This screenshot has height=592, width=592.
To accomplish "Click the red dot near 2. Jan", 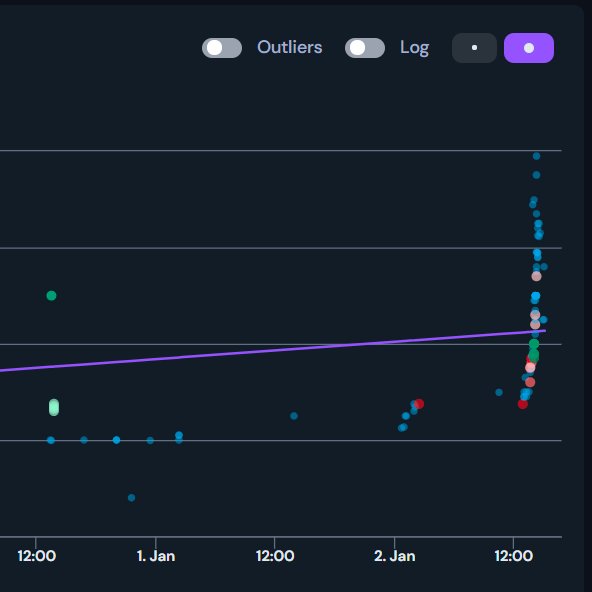I will (419, 404).
